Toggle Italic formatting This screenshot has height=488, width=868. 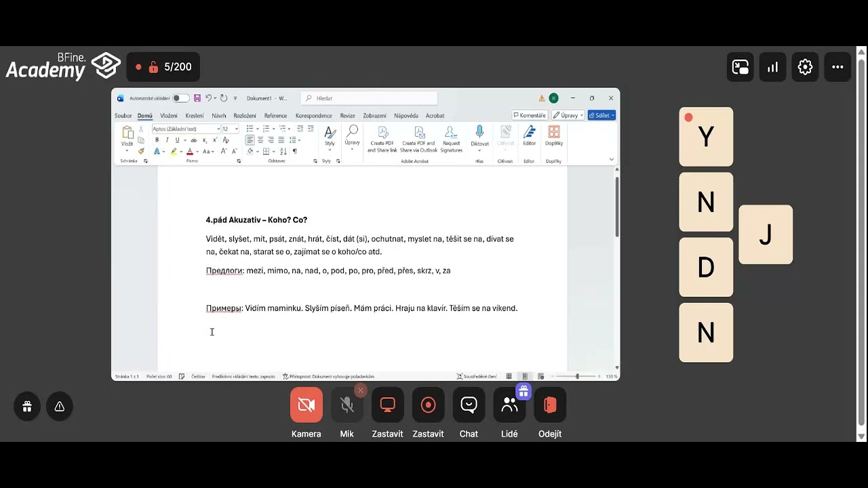(x=167, y=140)
